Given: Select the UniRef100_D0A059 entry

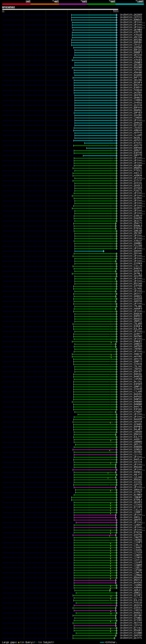Looking at the screenshot, I should point(131,218).
